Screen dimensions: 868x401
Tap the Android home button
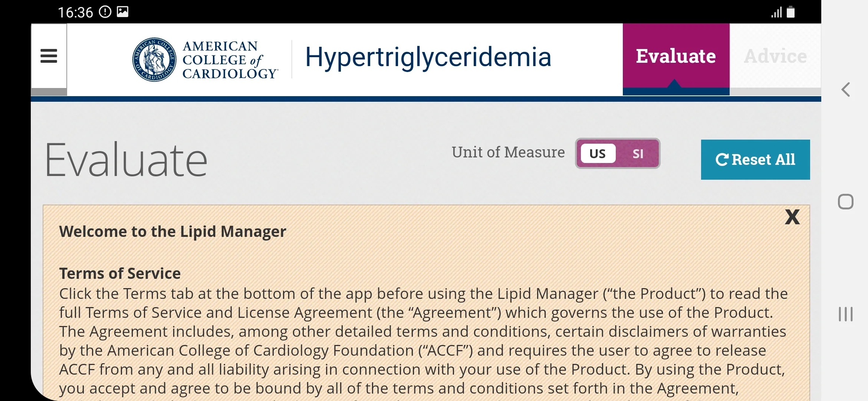coord(845,201)
